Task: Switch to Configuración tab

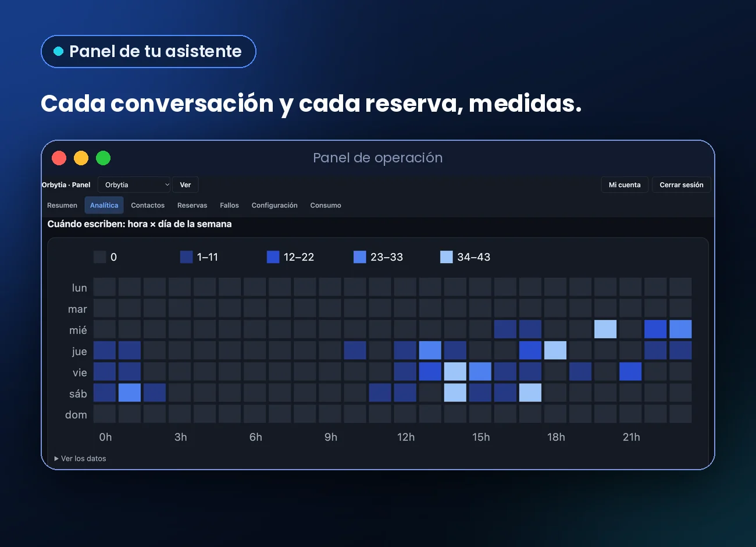Action: (274, 205)
